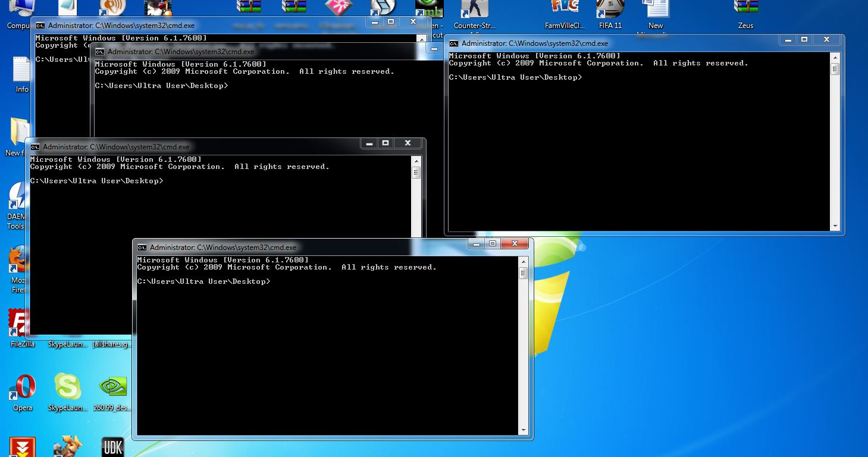Click scroll-down arrow in frontmost cmd window
Viewport: 868px width, 457px height.
tap(524, 430)
